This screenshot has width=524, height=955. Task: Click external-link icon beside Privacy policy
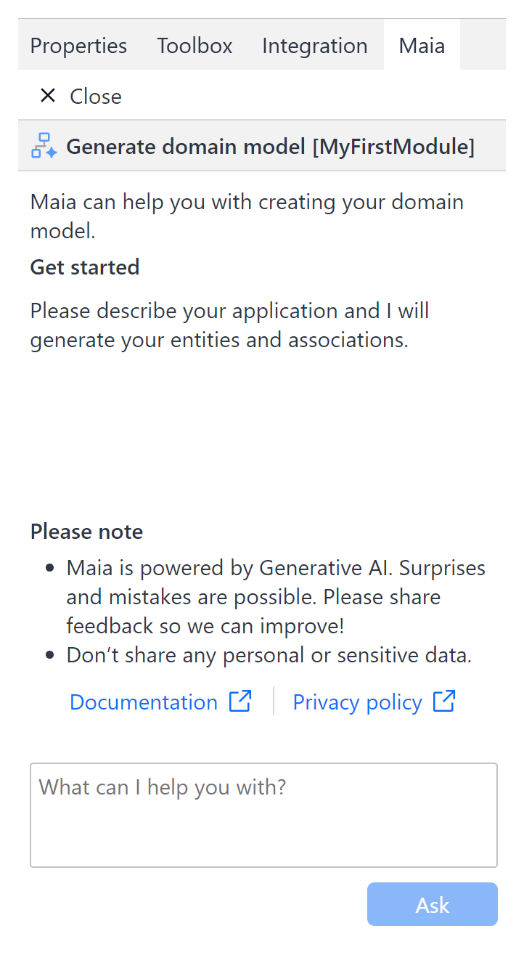[444, 701]
